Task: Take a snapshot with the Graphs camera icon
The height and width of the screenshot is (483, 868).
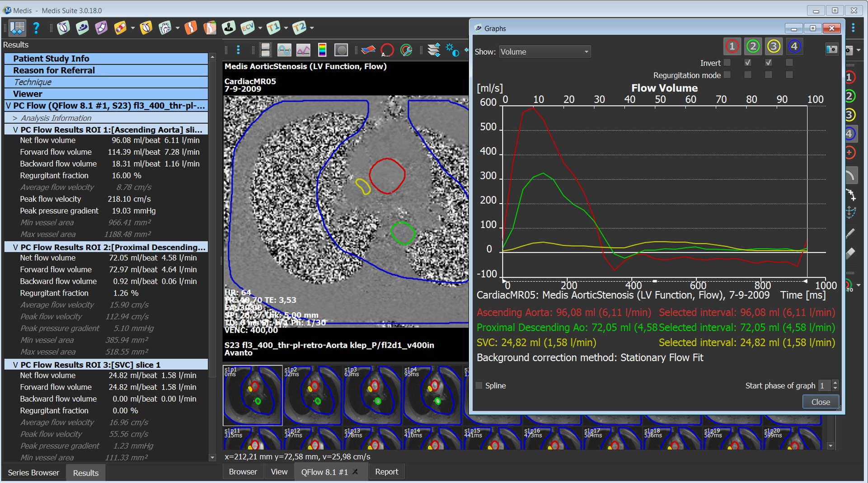Action: tap(832, 50)
